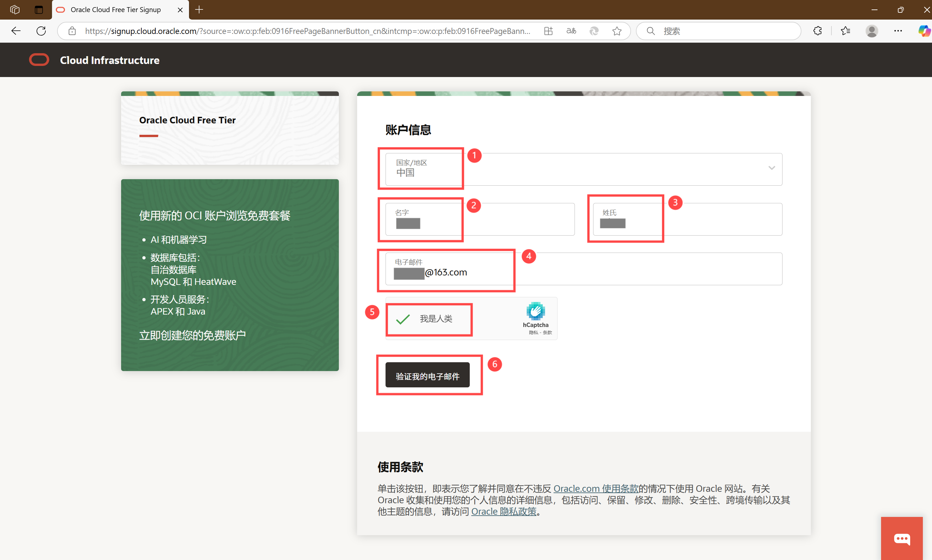Toggle vertical tabs icon in the title bar

(39, 9)
